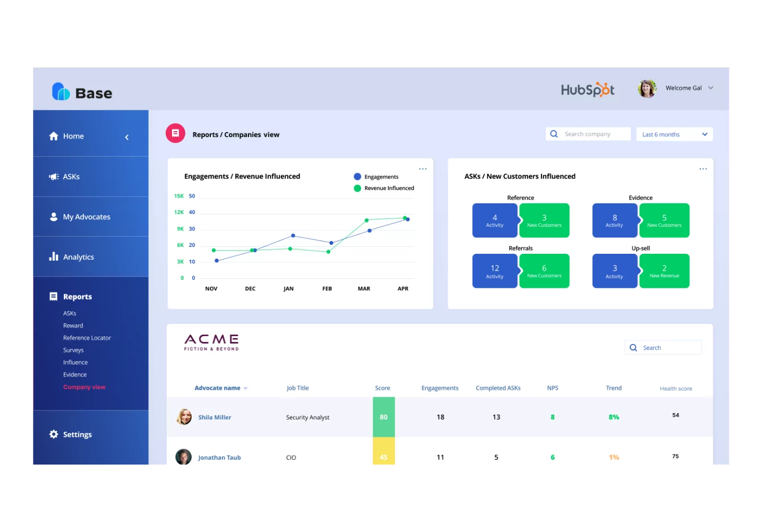Open the Last 6 months dropdown

point(674,134)
